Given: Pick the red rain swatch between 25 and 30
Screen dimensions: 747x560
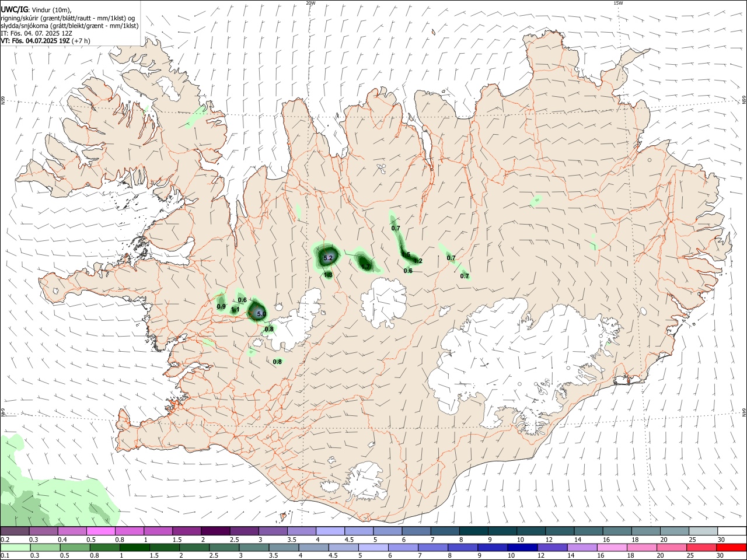Looking at the screenshot, I should tap(702, 547).
